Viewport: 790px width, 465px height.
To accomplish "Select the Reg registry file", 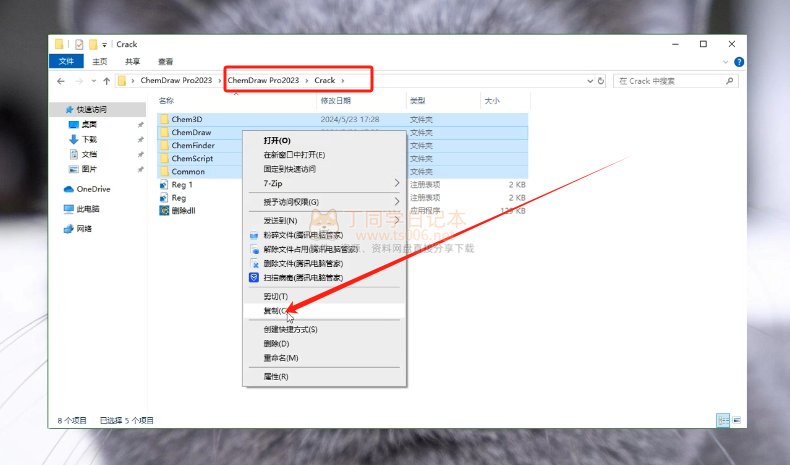I will coord(179,198).
